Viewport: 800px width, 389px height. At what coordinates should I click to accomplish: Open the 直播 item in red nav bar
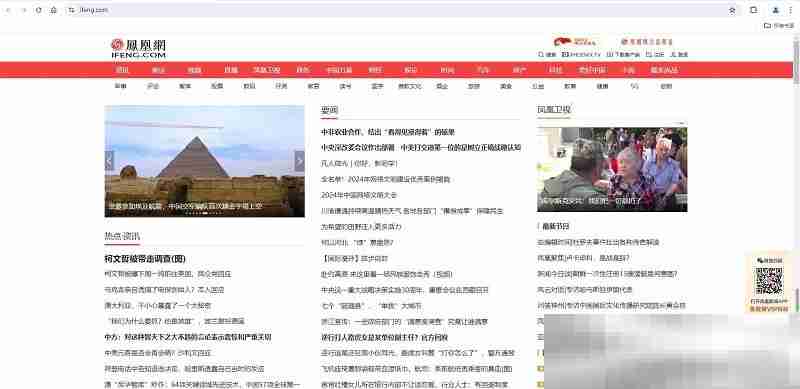point(231,70)
